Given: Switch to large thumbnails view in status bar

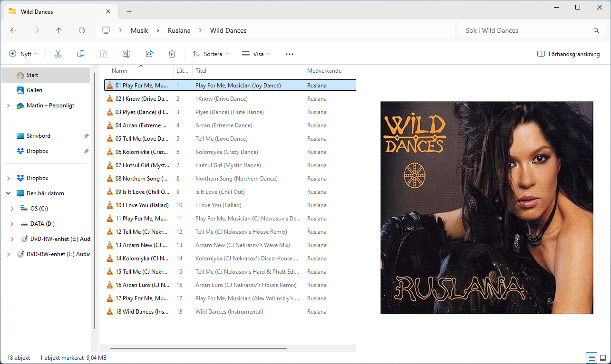Looking at the screenshot, I should 603,358.
